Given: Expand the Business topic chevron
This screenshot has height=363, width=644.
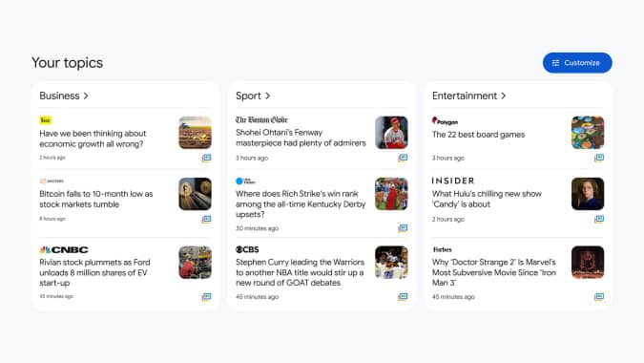Looking at the screenshot, I should point(86,96).
